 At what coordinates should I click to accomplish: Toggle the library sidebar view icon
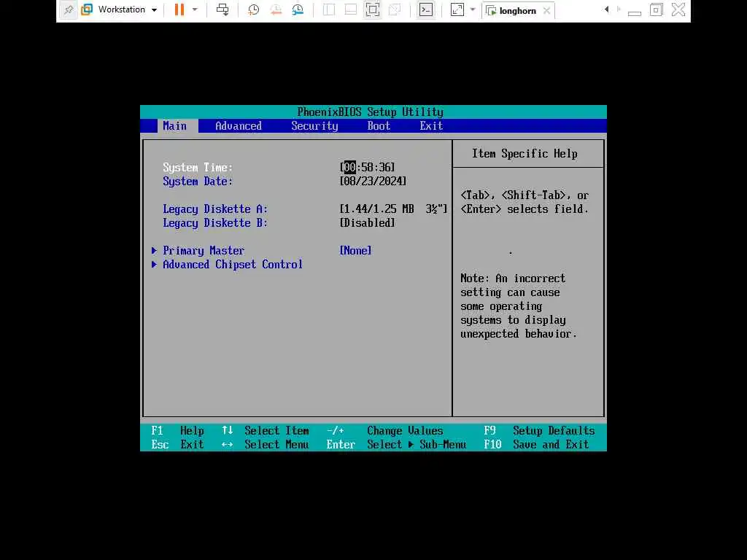tap(329, 9)
